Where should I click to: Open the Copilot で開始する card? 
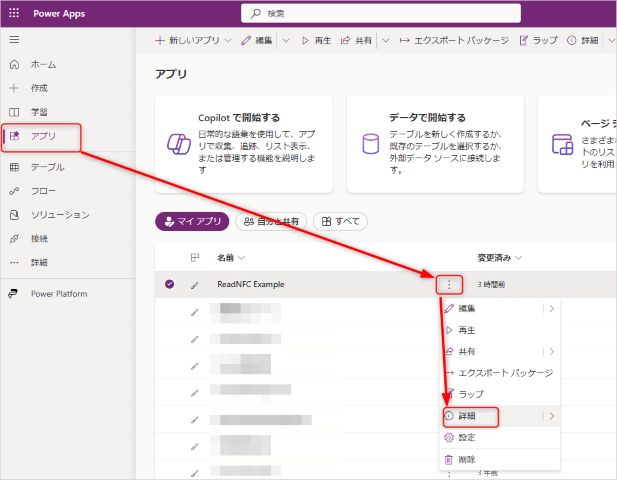click(x=244, y=144)
